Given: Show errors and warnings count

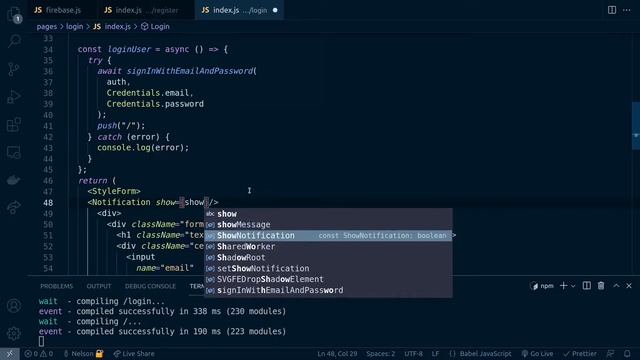Looking at the screenshot, I should (x=39, y=353).
